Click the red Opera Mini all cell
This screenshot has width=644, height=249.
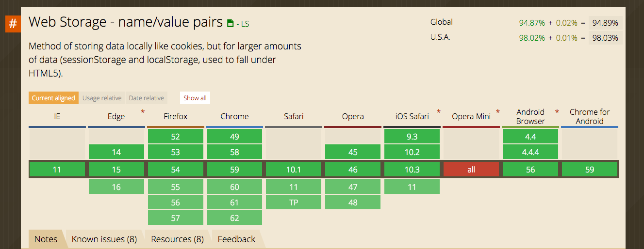471,170
